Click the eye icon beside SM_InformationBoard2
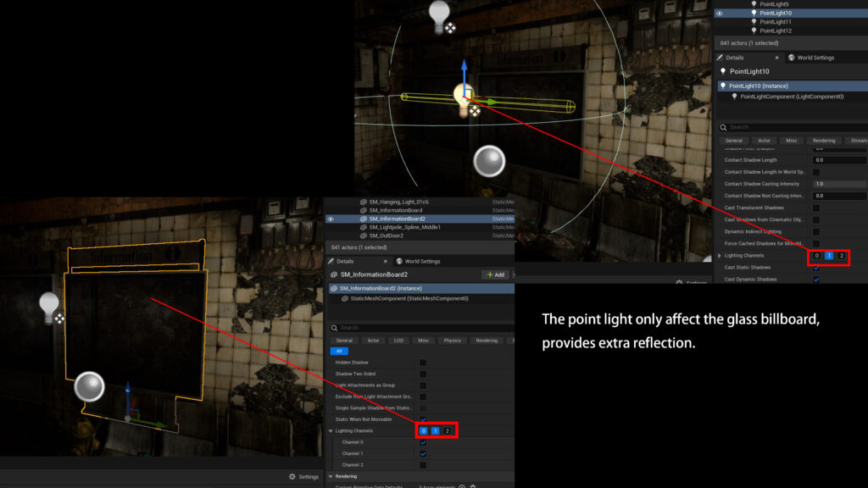Image resolution: width=868 pixels, height=488 pixels. point(331,219)
